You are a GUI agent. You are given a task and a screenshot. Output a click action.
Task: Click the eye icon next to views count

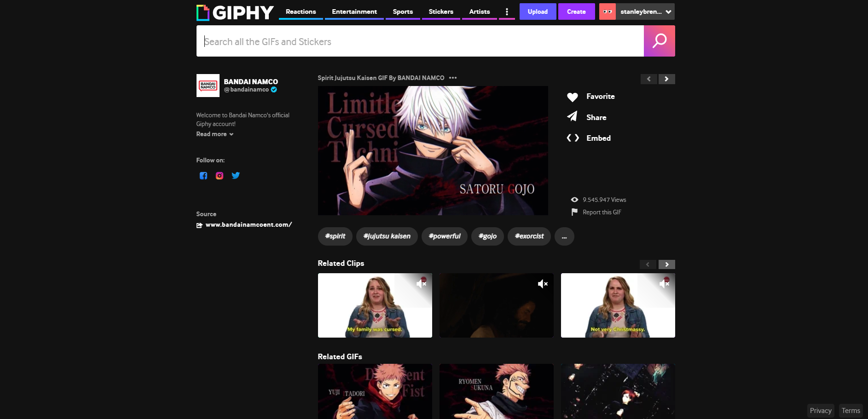pyautogui.click(x=574, y=200)
